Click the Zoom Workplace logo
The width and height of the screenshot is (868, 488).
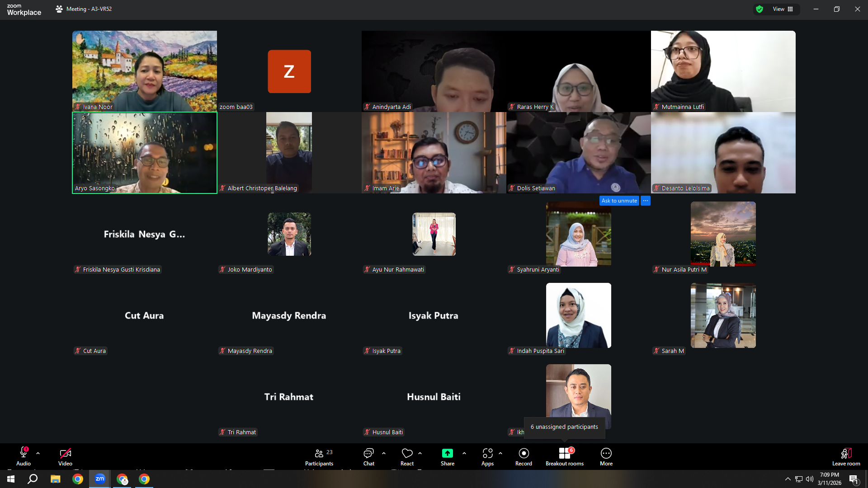24,9
